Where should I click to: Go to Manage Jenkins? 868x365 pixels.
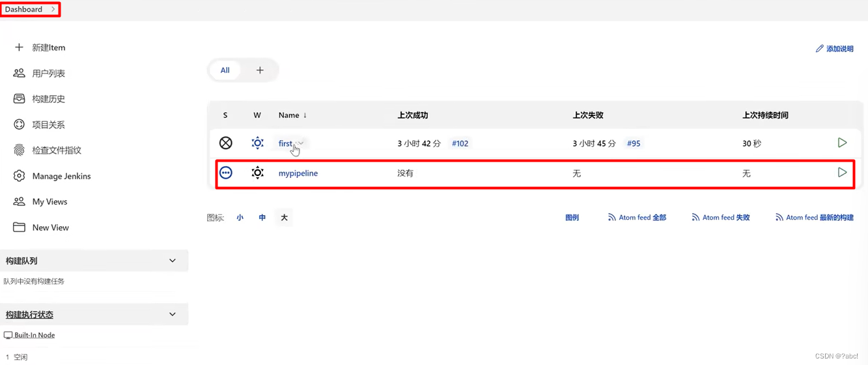click(62, 176)
